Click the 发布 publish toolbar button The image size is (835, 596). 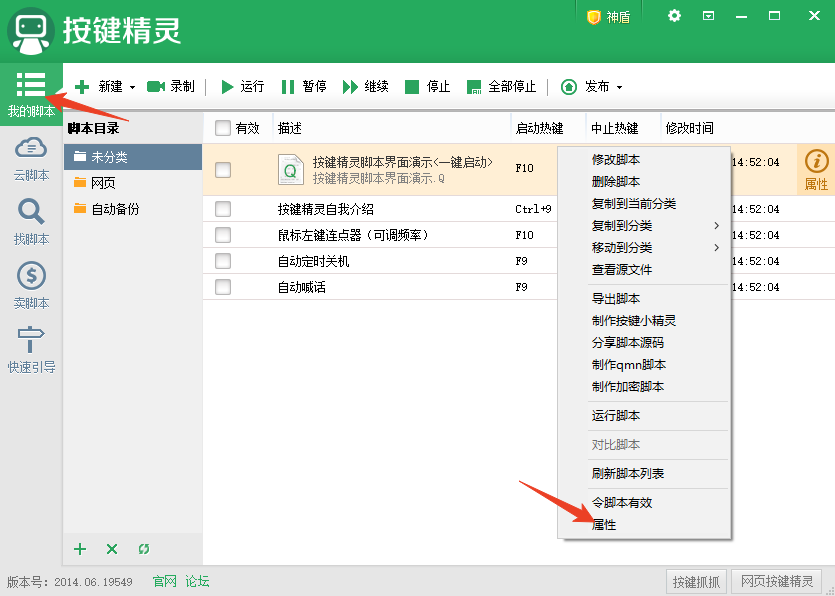coord(585,86)
